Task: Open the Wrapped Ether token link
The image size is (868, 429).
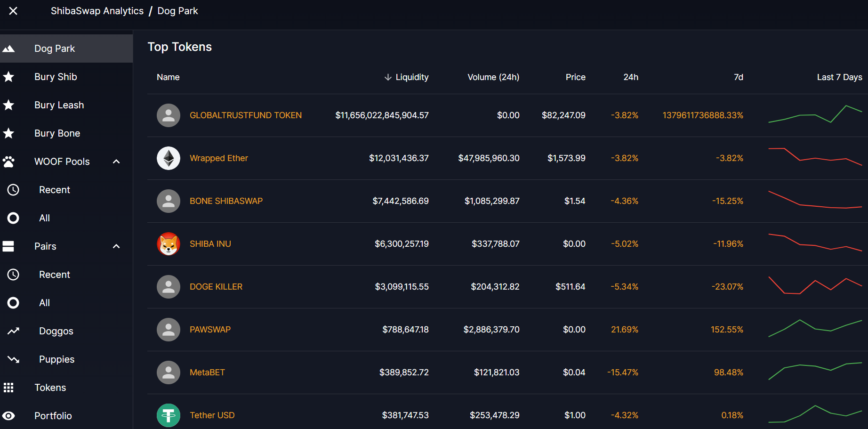Action: click(x=219, y=158)
